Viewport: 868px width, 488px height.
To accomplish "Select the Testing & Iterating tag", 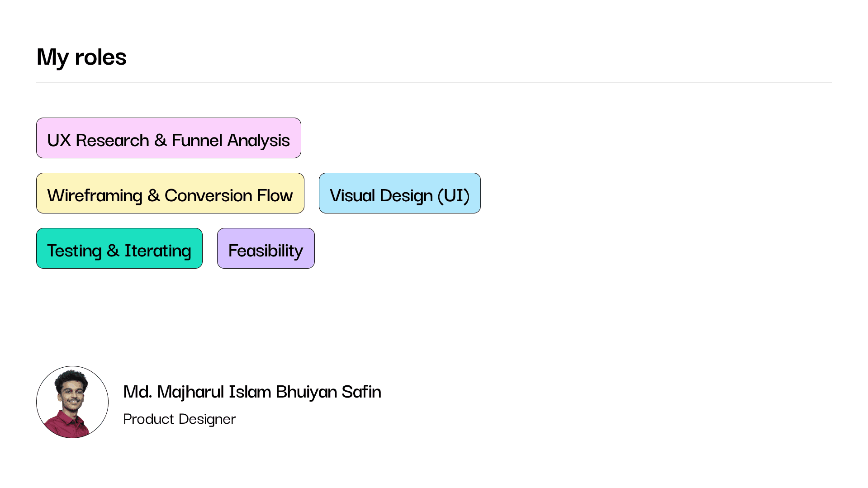I will coord(119,248).
